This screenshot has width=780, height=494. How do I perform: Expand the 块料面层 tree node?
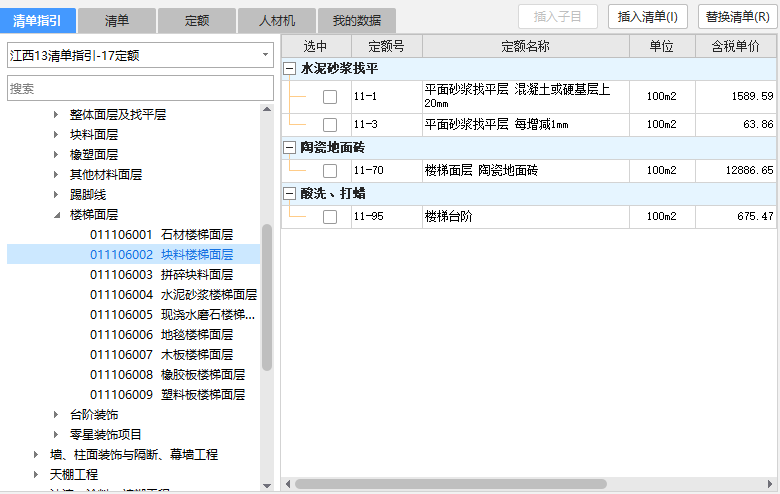pyautogui.click(x=56, y=134)
